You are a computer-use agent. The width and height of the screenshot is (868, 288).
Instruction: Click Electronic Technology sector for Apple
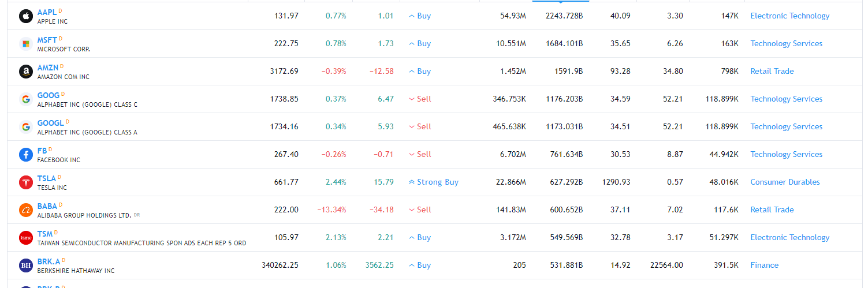coord(789,16)
